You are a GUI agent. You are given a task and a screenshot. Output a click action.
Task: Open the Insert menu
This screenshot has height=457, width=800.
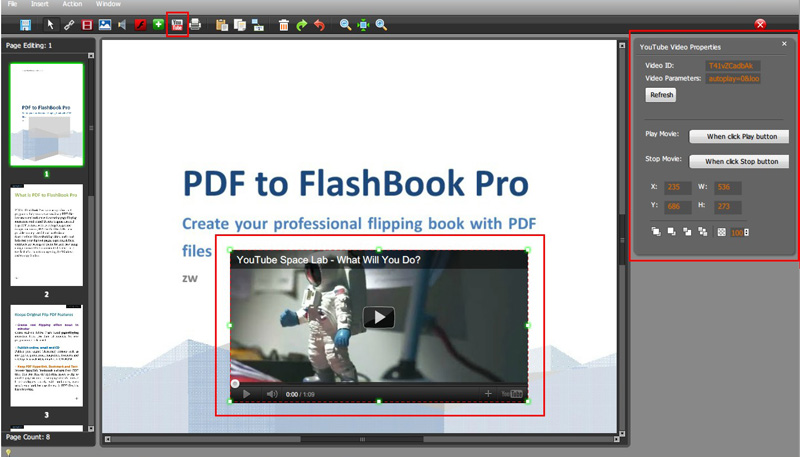(40, 4)
